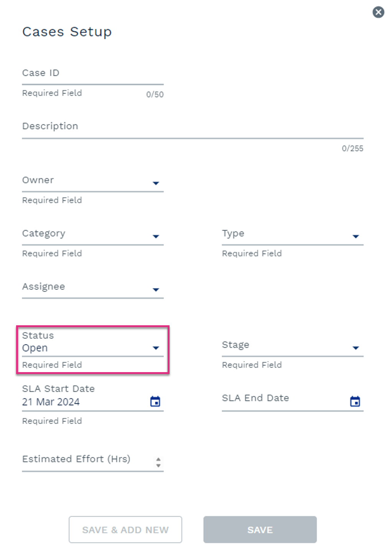Click into the Case ID field
Screen dimensions: 392x553
click(93, 73)
